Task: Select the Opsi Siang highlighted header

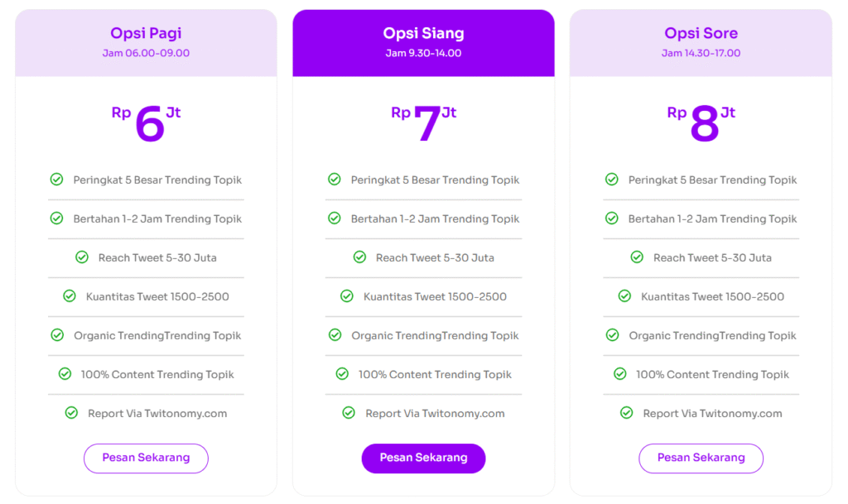Action: [423, 43]
